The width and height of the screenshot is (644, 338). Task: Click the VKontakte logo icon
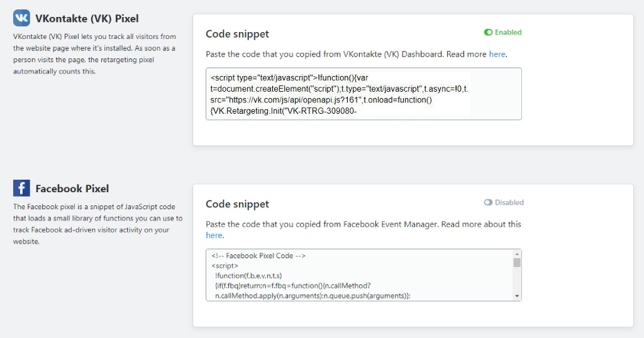point(21,18)
